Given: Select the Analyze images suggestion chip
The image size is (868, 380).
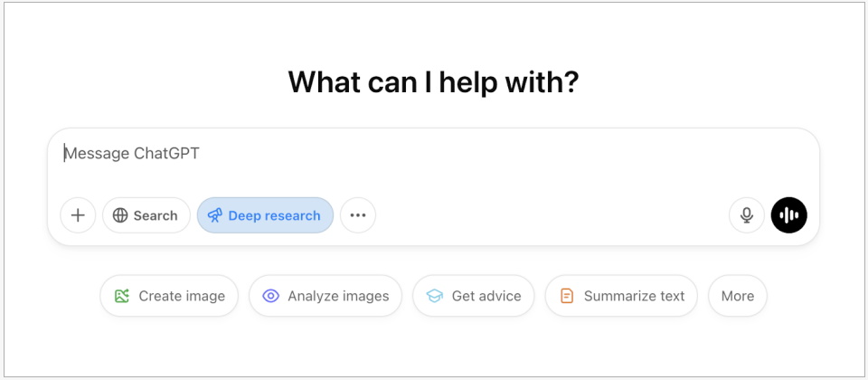Looking at the screenshot, I should (325, 296).
